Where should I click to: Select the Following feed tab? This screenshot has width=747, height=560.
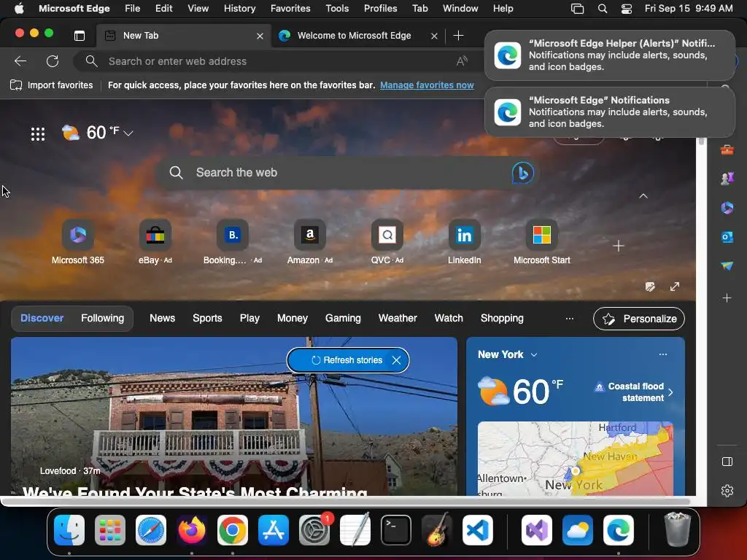pos(102,318)
